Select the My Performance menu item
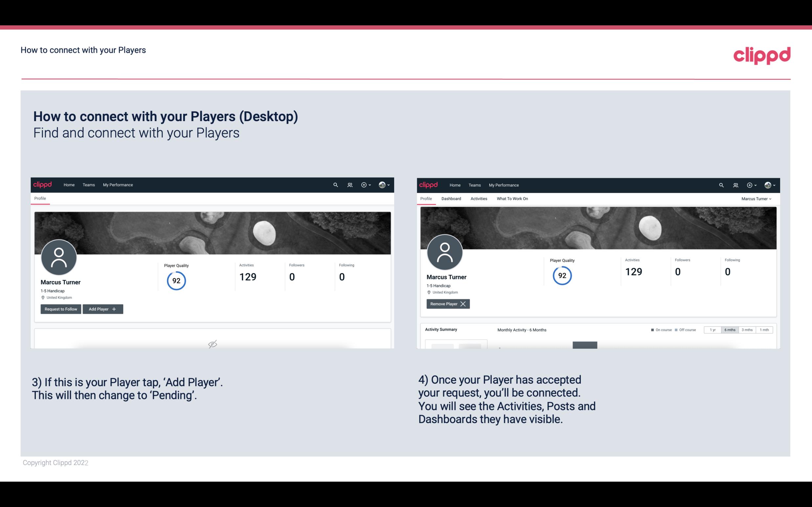This screenshot has width=812, height=507. click(x=118, y=184)
